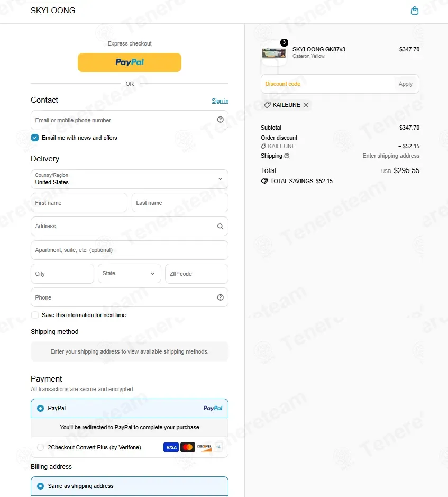Remove the KAILEUNE discount code tag
The width and height of the screenshot is (448, 497).
pyautogui.click(x=306, y=105)
